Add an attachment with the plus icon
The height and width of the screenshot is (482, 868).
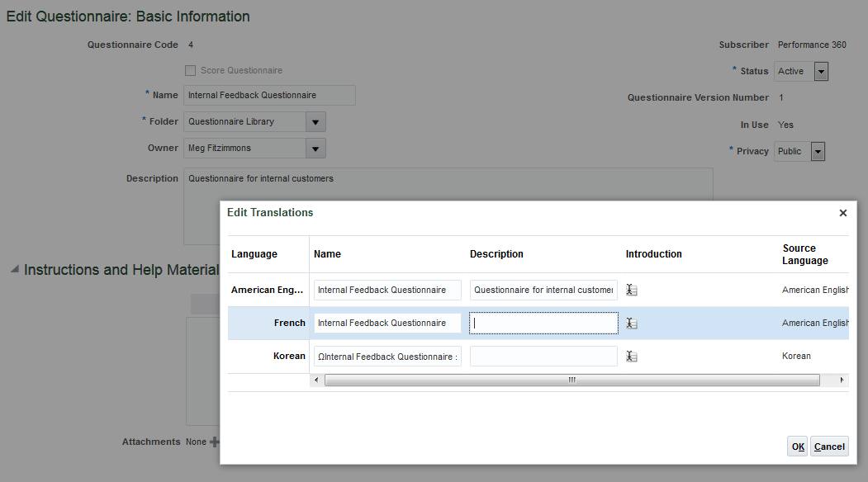[x=215, y=442]
